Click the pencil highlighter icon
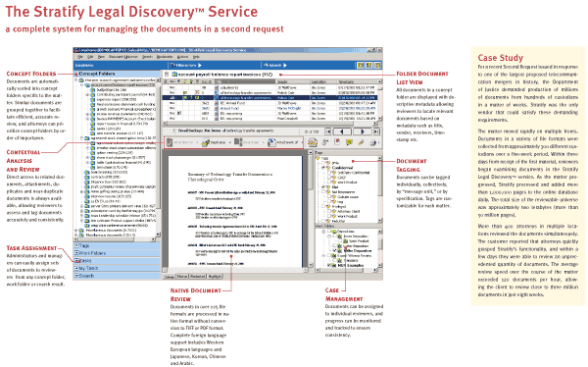The height and width of the screenshot is (367, 588). point(361,142)
